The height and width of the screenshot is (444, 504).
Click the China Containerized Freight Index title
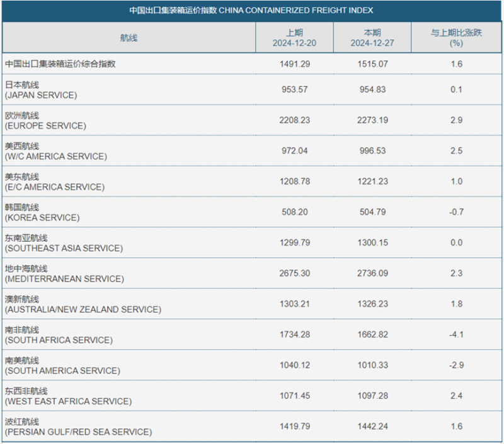click(x=251, y=10)
